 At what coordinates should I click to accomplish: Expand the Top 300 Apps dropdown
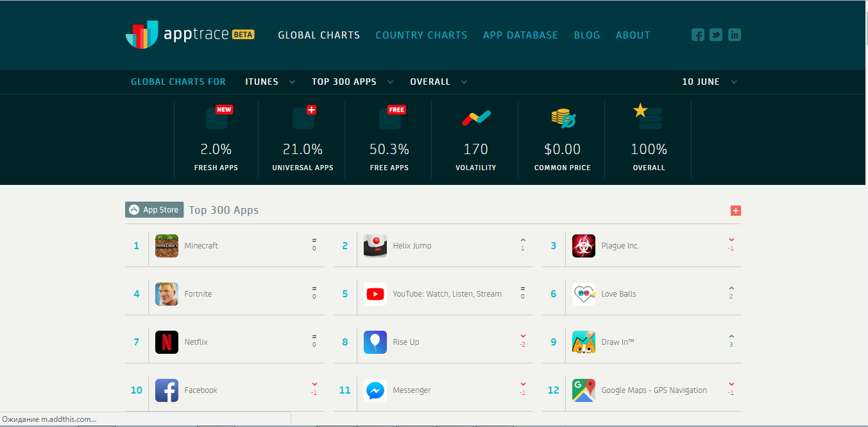[x=344, y=82]
